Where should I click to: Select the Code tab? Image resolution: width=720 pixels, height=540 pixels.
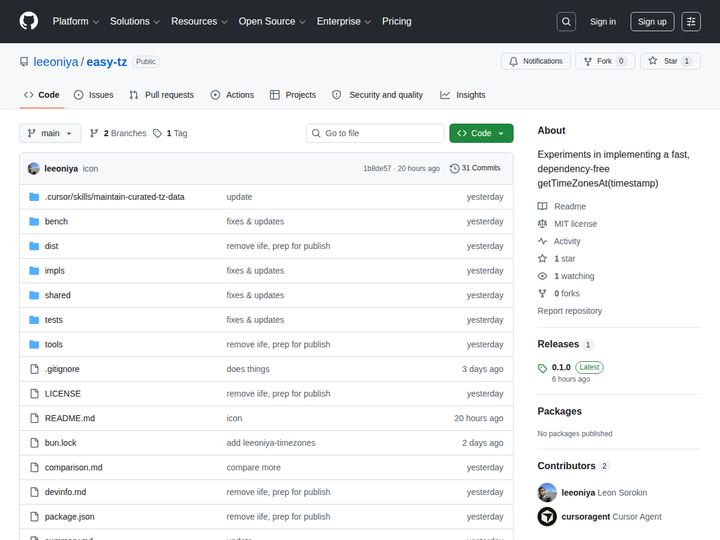[42, 95]
